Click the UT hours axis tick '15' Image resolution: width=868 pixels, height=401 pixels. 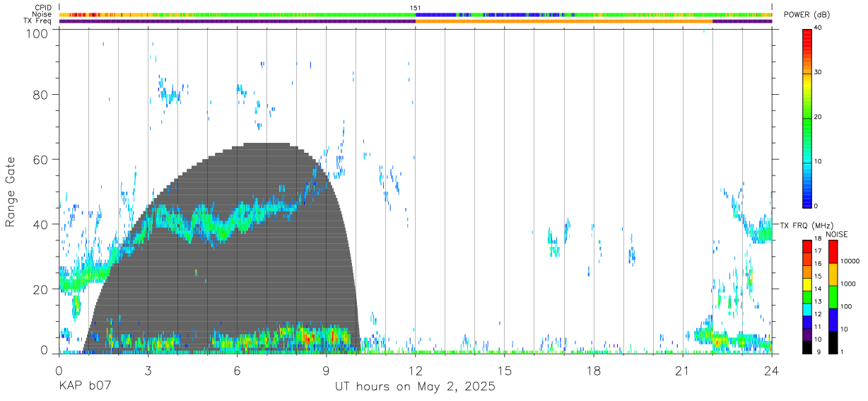pos(505,371)
